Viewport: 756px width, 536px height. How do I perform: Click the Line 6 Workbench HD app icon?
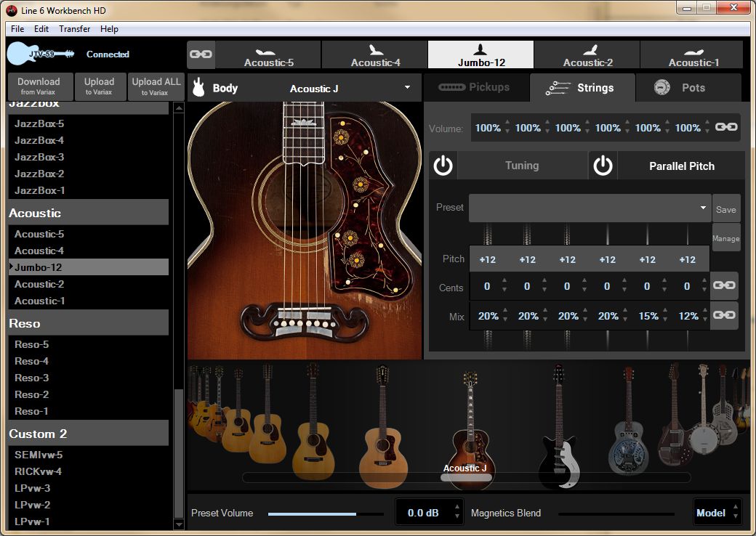click(x=12, y=10)
